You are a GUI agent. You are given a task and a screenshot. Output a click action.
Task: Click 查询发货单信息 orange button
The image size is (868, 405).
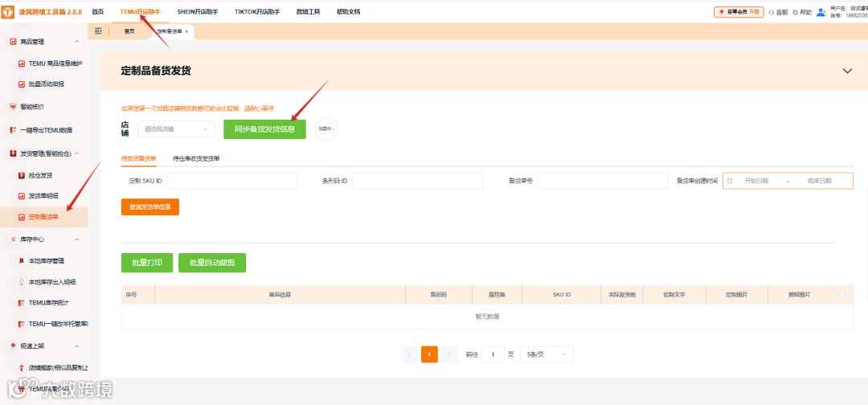150,207
